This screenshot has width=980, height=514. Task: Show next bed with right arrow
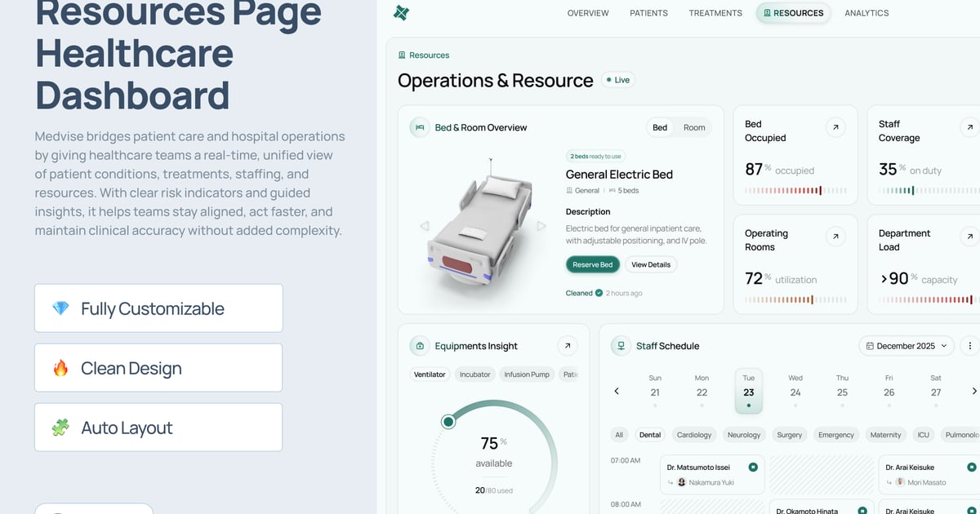pyautogui.click(x=541, y=226)
